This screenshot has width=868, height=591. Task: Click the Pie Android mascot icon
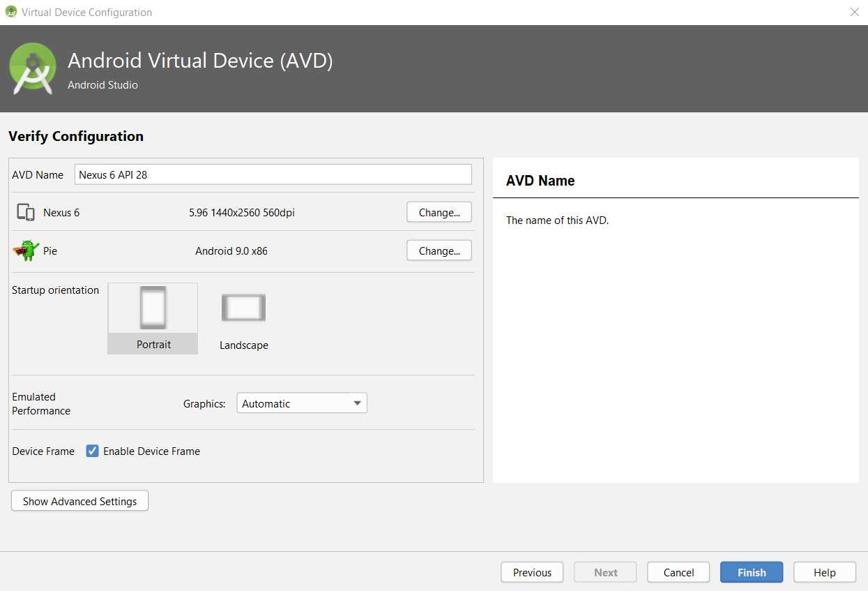[25, 250]
